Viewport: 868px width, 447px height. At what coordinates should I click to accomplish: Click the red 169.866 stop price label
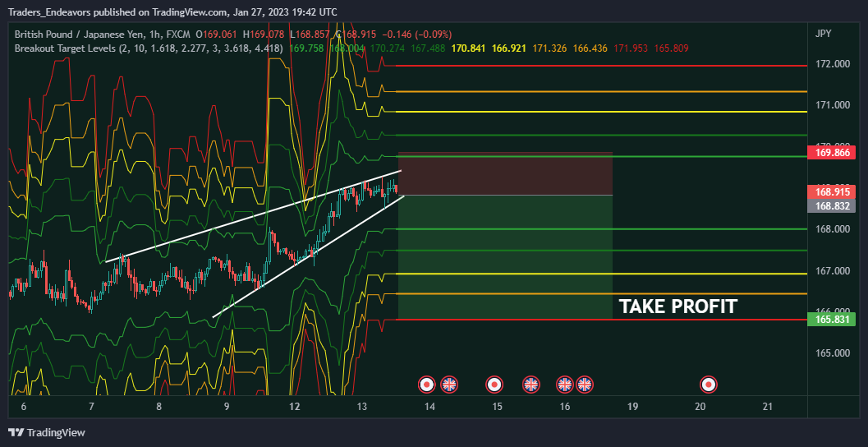click(832, 153)
